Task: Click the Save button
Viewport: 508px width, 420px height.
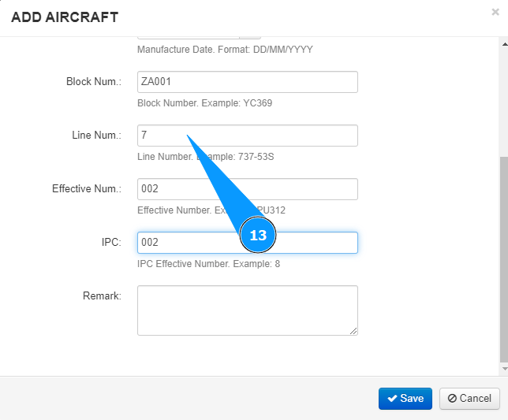Action: 405,398
